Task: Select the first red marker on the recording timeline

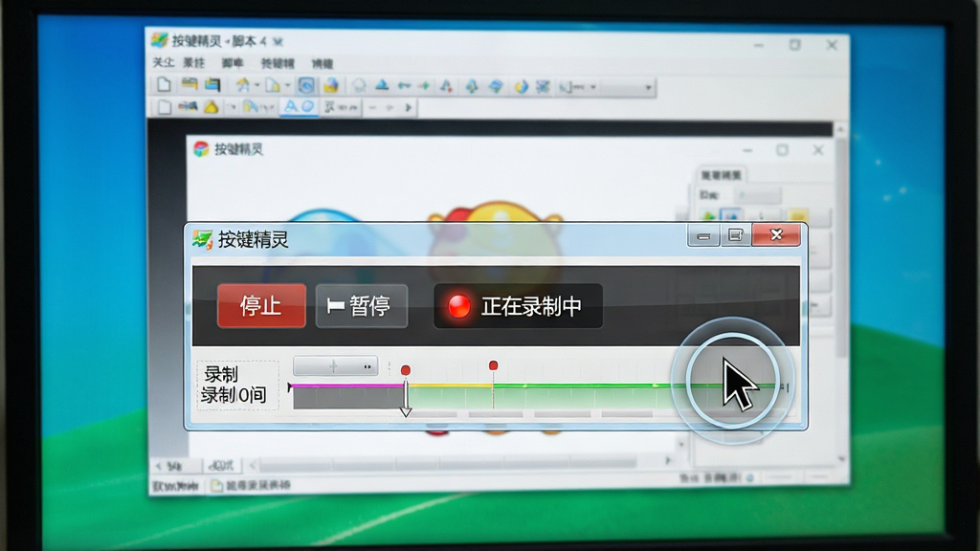Action: coord(406,370)
